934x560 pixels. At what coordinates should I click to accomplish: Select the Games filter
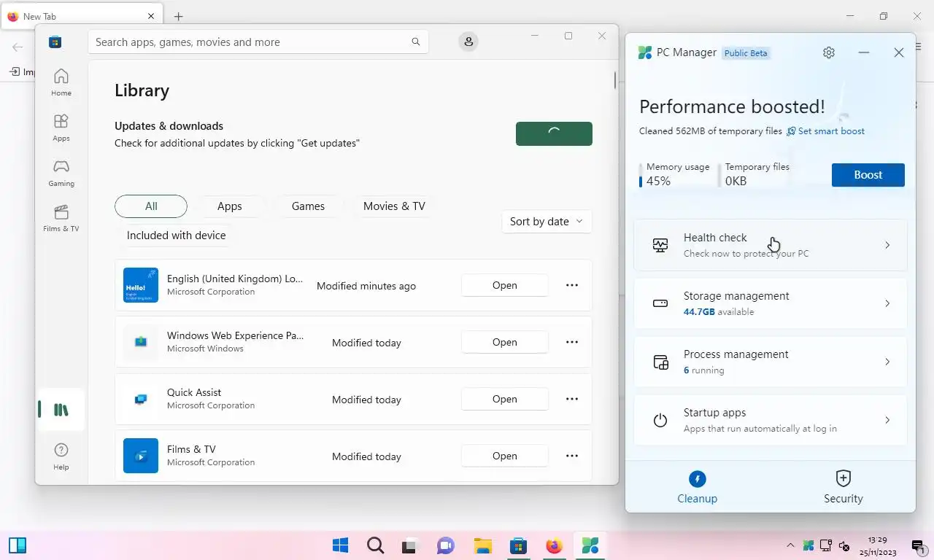click(308, 206)
